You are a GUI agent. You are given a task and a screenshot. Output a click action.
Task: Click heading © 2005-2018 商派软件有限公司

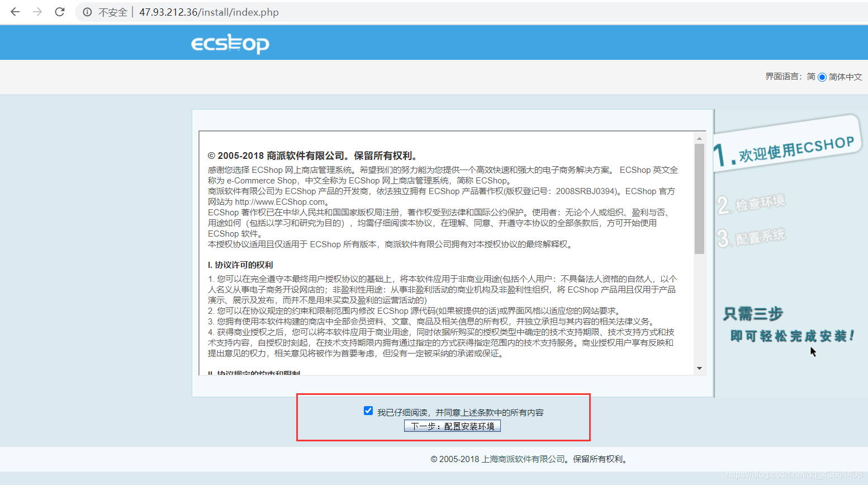pos(313,156)
